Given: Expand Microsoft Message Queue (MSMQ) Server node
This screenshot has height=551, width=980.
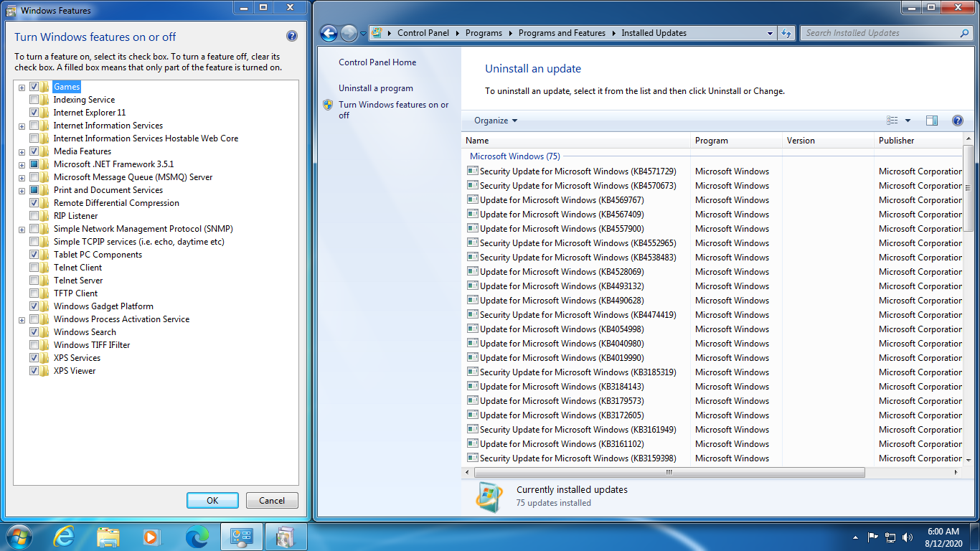Looking at the screenshot, I should click(x=22, y=178).
